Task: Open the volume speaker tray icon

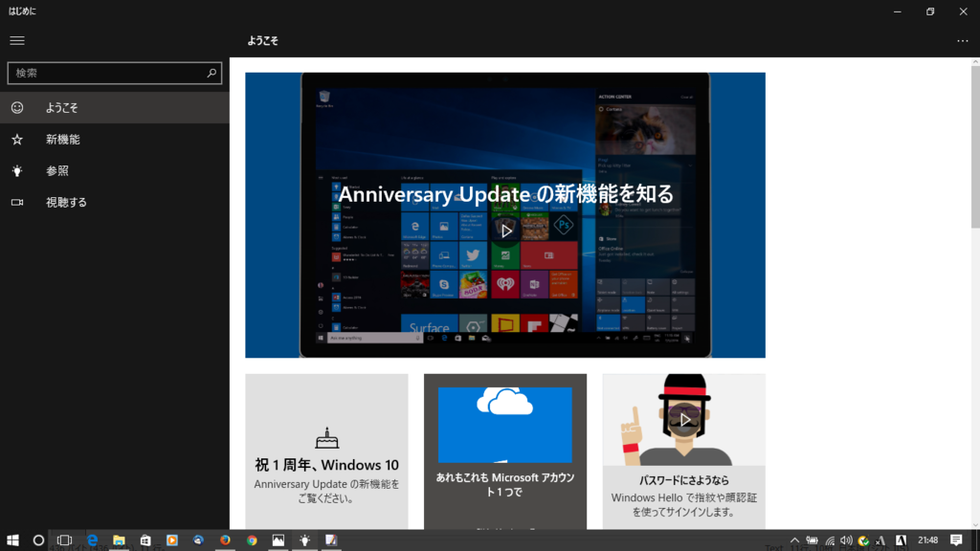Action: [x=846, y=540]
